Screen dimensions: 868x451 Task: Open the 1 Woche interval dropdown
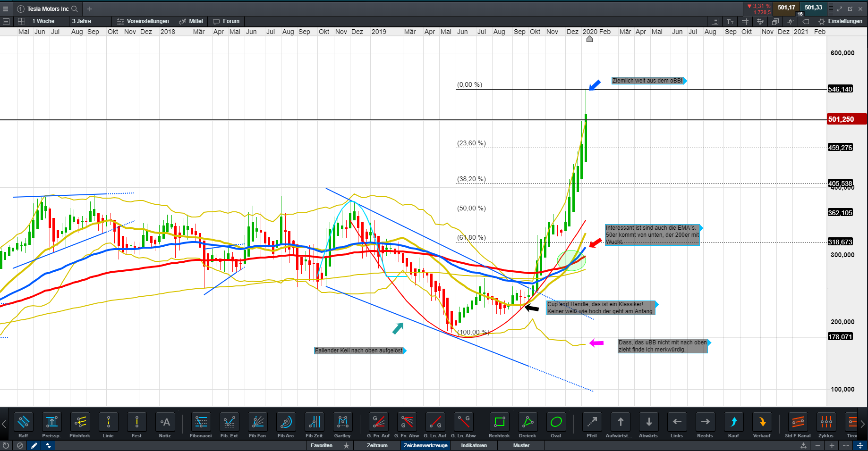pos(43,21)
